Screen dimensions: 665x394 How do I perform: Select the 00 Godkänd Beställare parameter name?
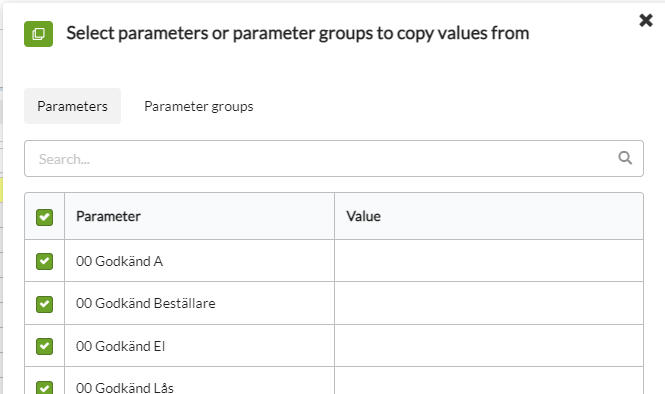[x=145, y=304]
